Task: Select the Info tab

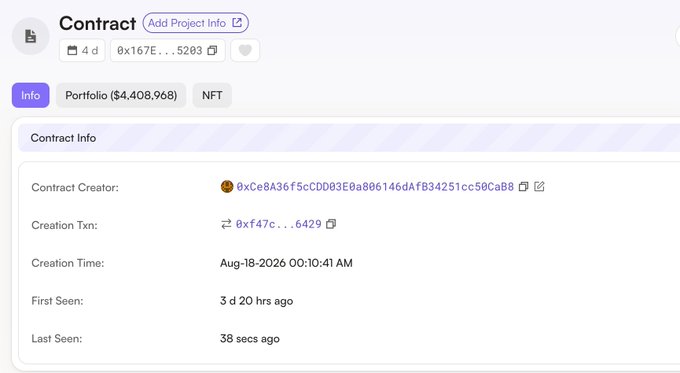Action: pos(30,95)
